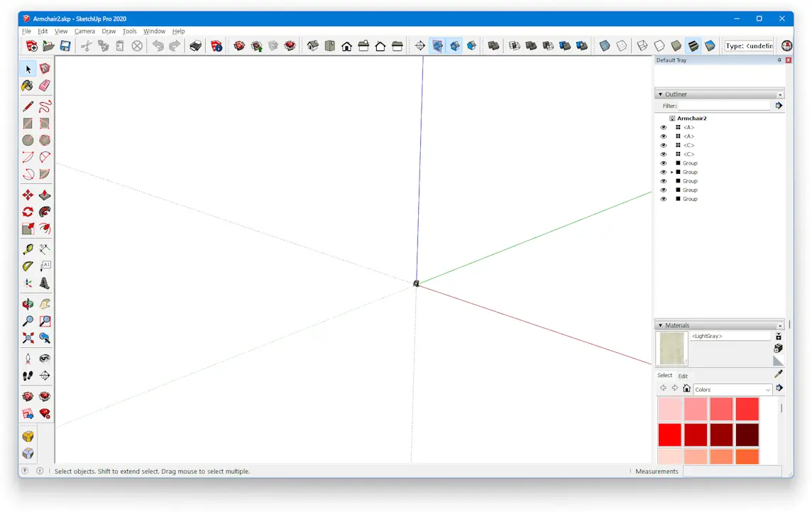812x512 pixels.
Task: Toggle Section Cuts display in toolbar
Action: point(455,46)
